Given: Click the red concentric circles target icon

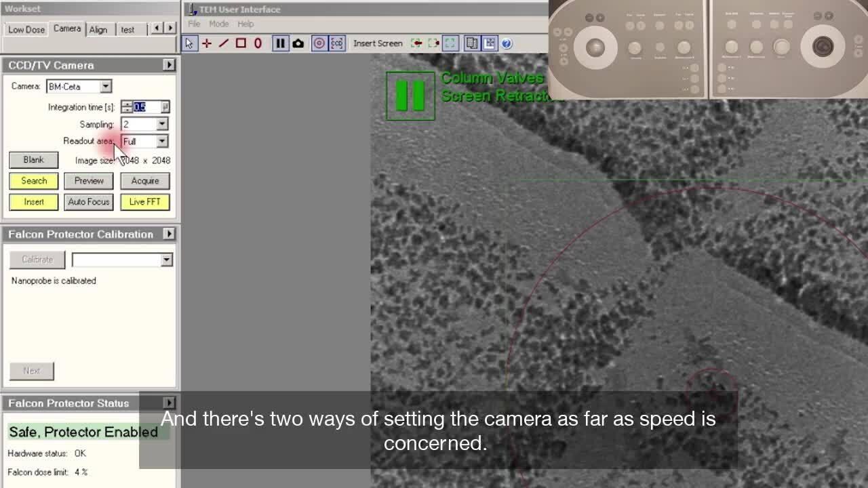Looking at the screenshot, I should (x=319, y=43).
